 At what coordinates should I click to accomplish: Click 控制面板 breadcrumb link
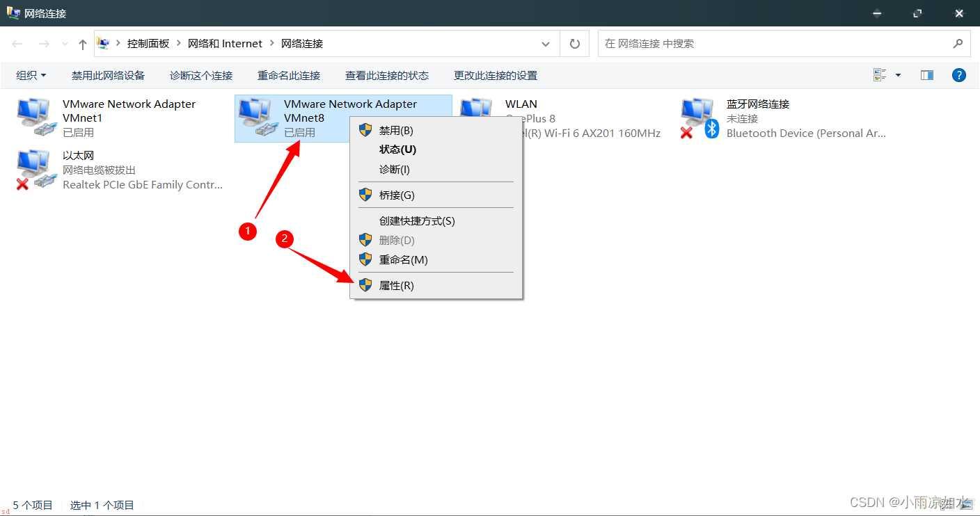pyautogui.click(x=148, y=43)
